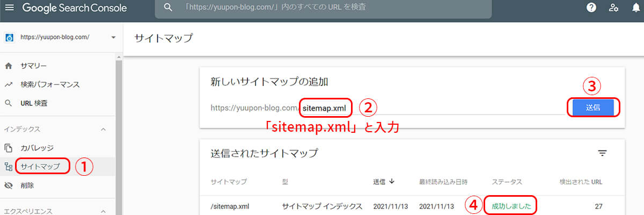Open 検索パフォーマンス report

click(x=49, y=84)
